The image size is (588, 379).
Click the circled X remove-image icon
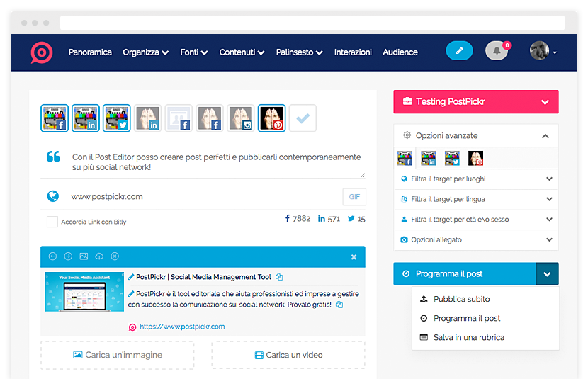(x=115, y=256)
